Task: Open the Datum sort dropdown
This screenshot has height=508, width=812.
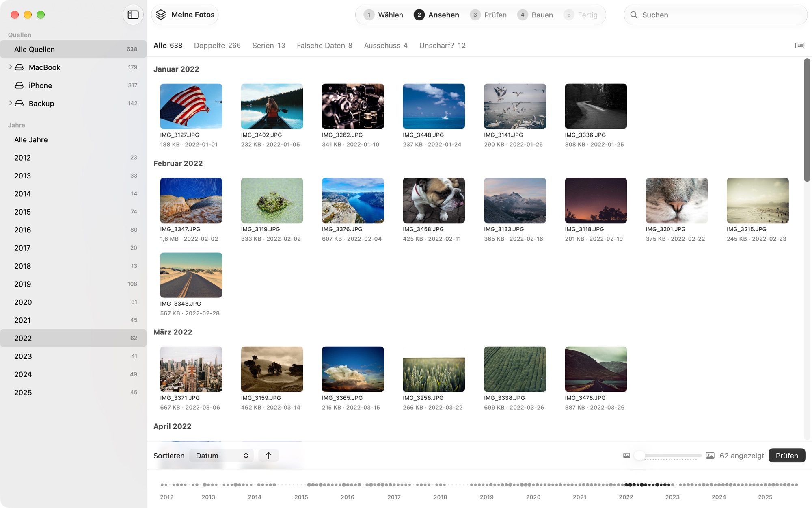Action: pyautogui.click(x=222, y=456)
